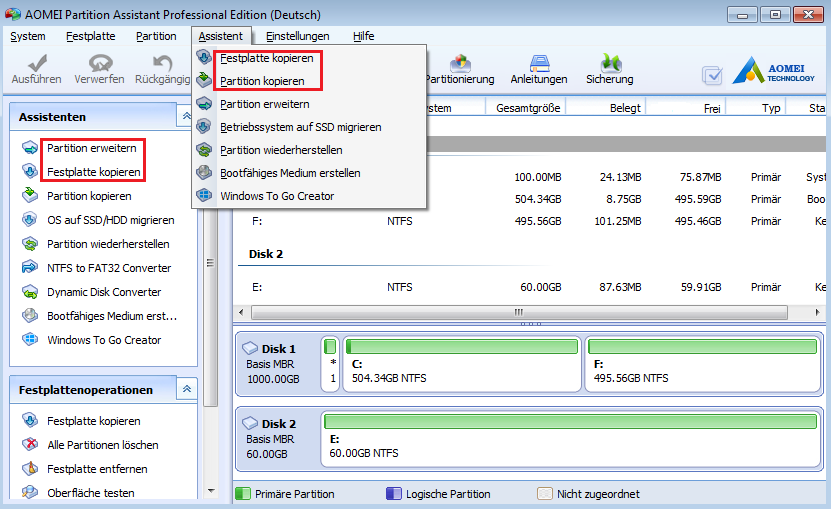Click the Partition wiederherstellen icon in the menu
The image size is (831, 509).
pos(204,150)
